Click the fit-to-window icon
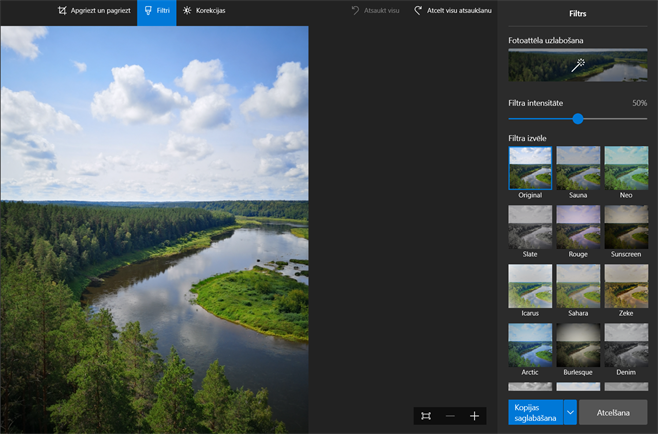This screenshot has height=434, width=658. 426,416
